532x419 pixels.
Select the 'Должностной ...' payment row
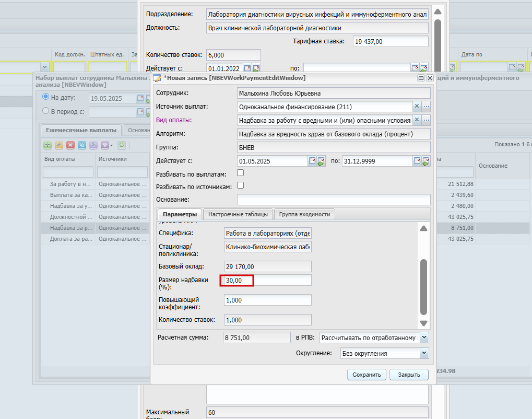click(x=95, y=217)
